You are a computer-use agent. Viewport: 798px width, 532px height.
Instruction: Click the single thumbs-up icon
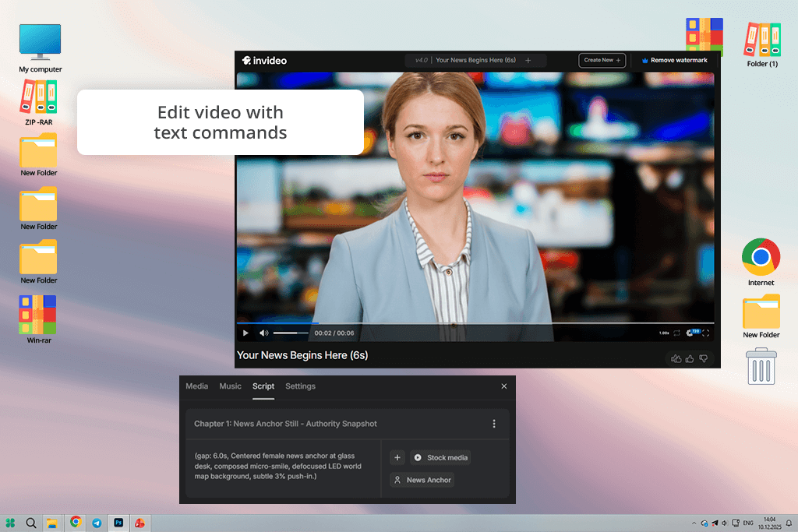coord(690,358)
